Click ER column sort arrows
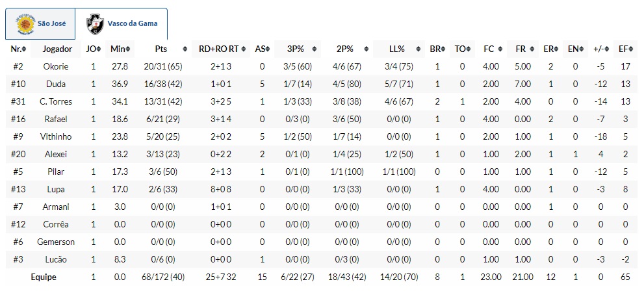The image size is (644, 293). [554, 49]
